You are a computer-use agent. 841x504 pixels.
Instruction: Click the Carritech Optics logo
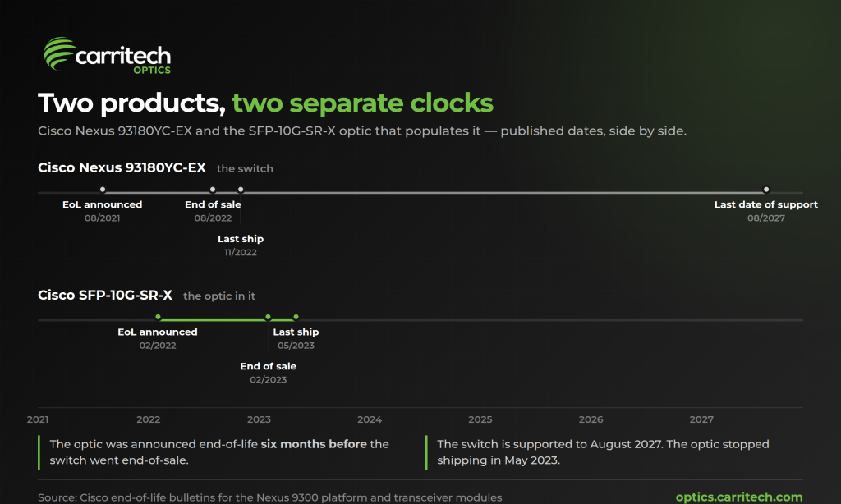(x=107, y=55)
